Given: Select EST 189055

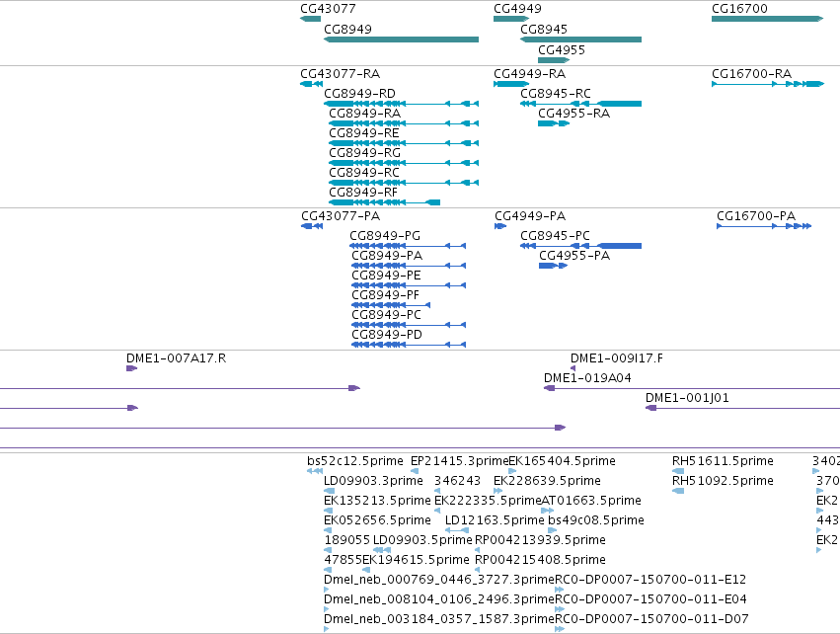Looking at the screenshot, I should click(347, 539).
